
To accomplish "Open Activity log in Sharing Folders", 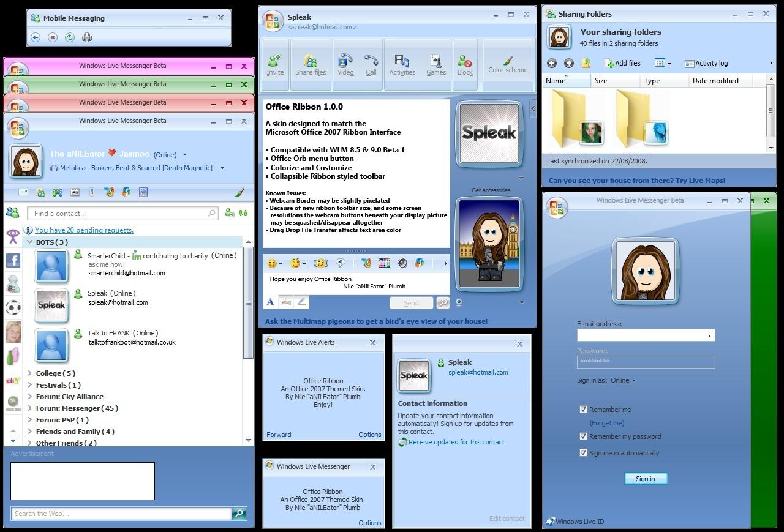I will 706,63.
